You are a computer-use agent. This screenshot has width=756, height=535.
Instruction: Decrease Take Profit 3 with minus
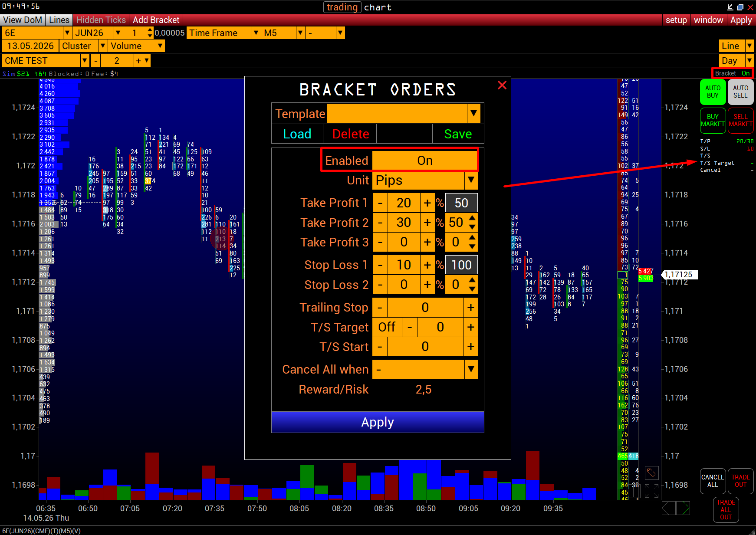click(380, 242)
